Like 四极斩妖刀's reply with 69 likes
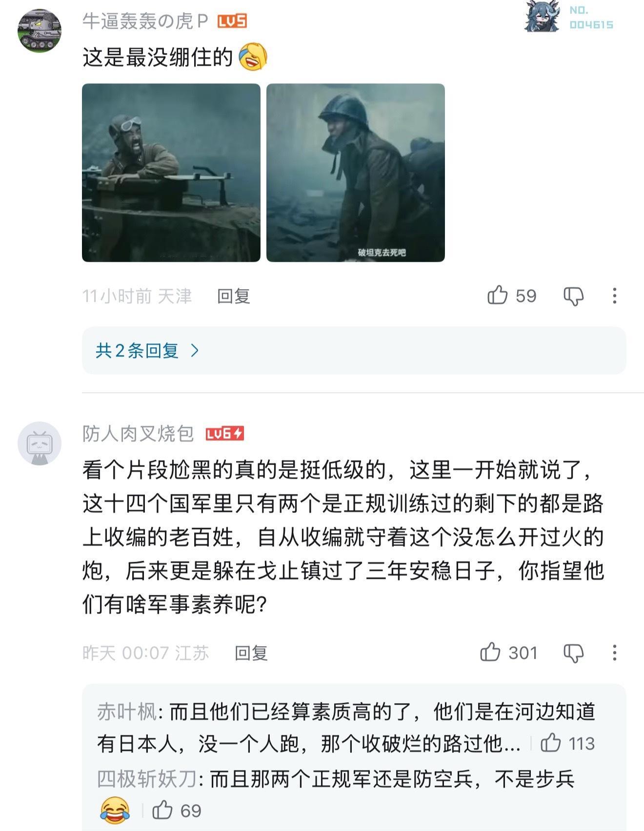Viewport: 644px width, 831px height. coord(162,810)
